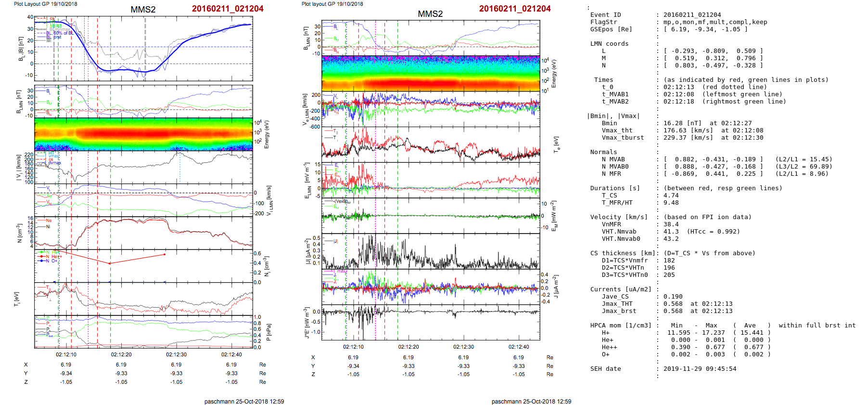This screenshot has height=405, width=868.
Task: Click the MMS2 title above the right plot
Action: click(x=430, y=14)
